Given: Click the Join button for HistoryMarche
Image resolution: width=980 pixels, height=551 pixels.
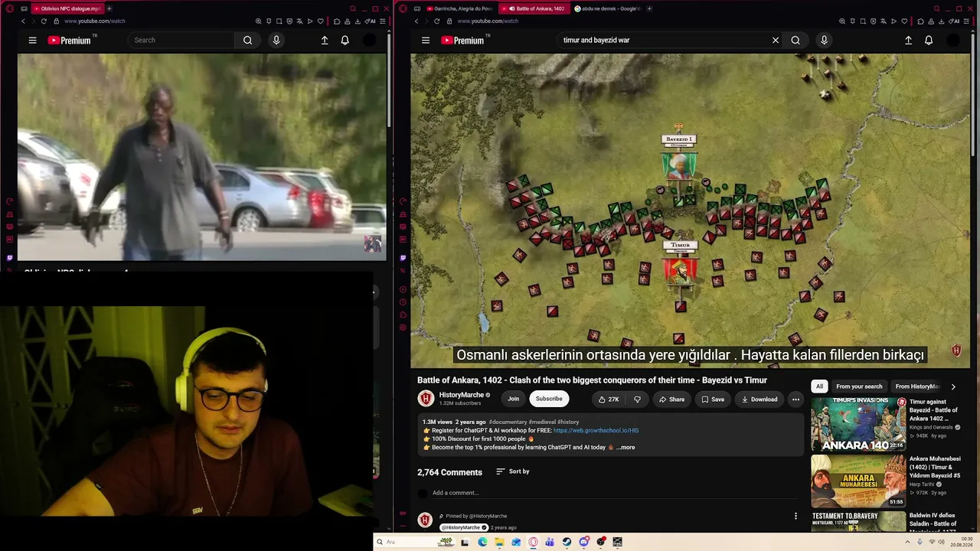Looking at the screenshot, I should click(513, 399).
